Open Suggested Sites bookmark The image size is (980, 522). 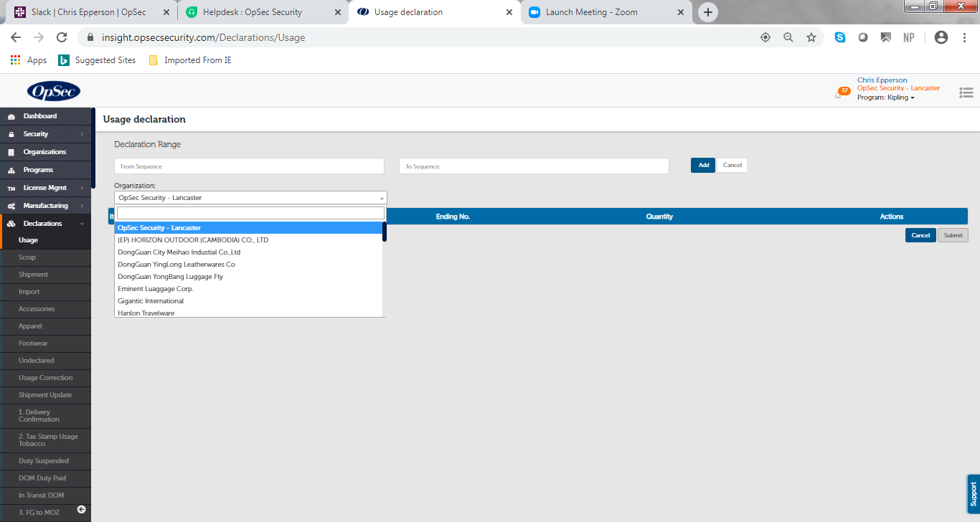(x=97, y=60)
